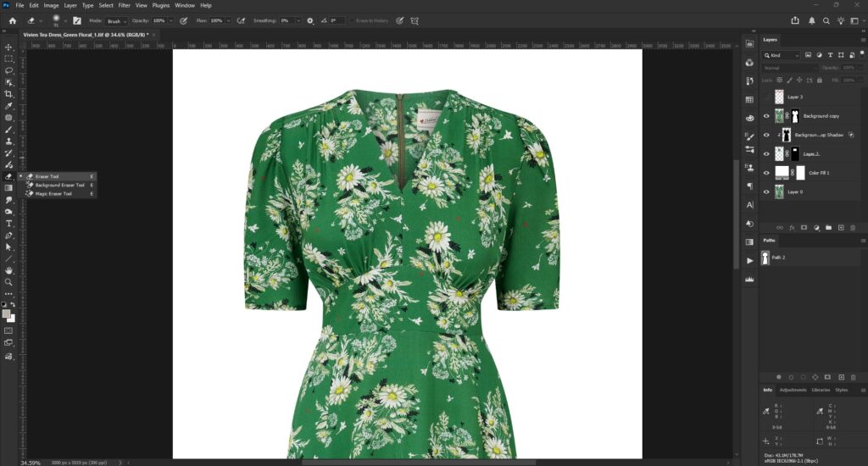Add a layer style with the fx icon
The image size is (868, 466).
(792, 227)
